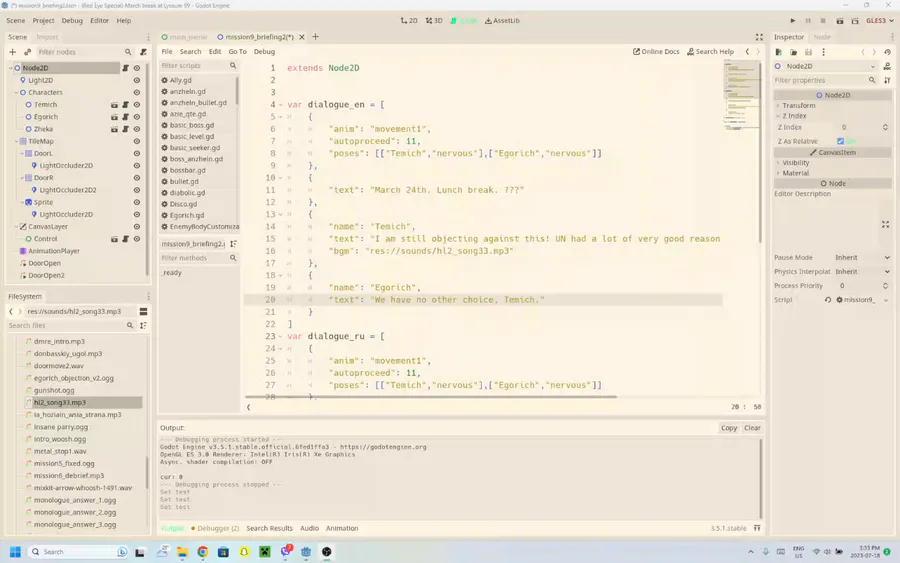
Task: Expand the Output bottom panel
Action: coord(757,528)
